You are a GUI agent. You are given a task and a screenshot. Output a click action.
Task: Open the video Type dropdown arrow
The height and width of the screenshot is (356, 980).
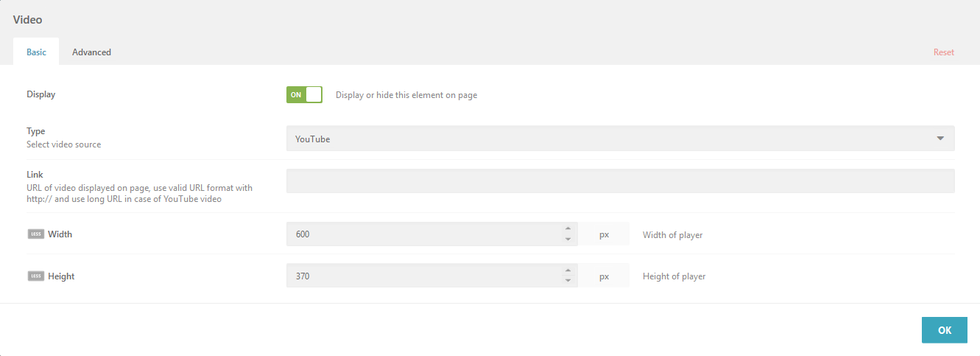(x=940, y=139)
